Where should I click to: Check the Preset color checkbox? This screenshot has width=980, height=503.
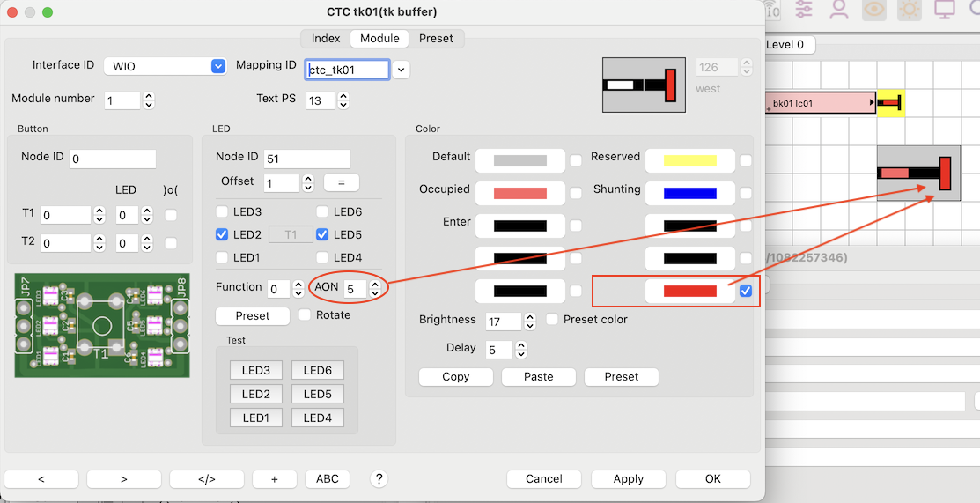[552, 319]
